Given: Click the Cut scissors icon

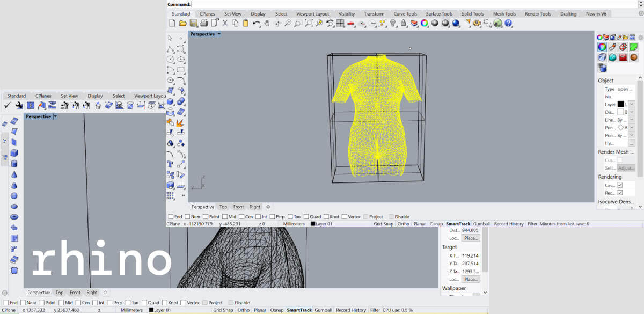Looking at the screenshot, I should 225,23.
